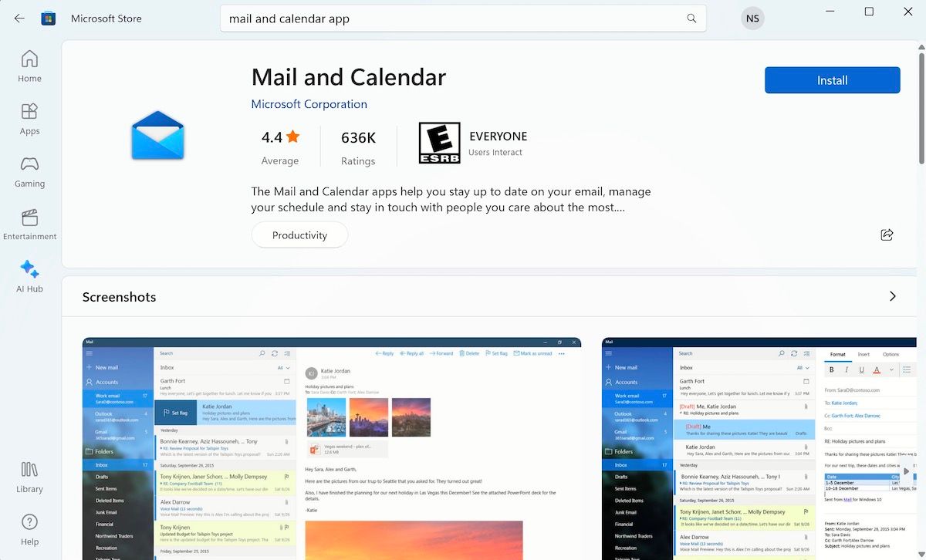926x560 pixels.
Task: Open your Library in the sidebar
Action: 29,476
